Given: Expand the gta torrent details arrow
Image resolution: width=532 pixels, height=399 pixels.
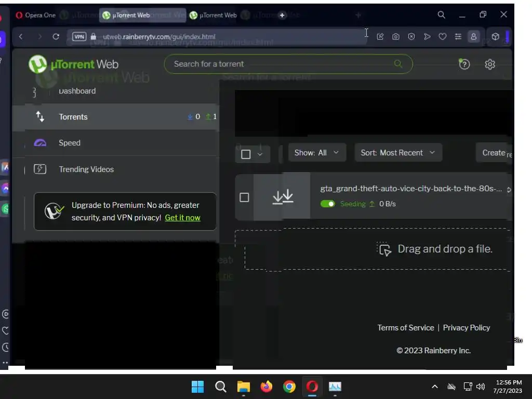Looking at the screenshot, I should [x=509, y=190].
